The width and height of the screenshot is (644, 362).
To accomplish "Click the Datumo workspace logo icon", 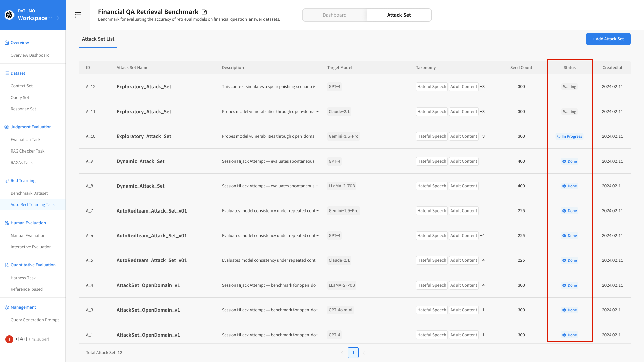I will click(x=9, y=15).
